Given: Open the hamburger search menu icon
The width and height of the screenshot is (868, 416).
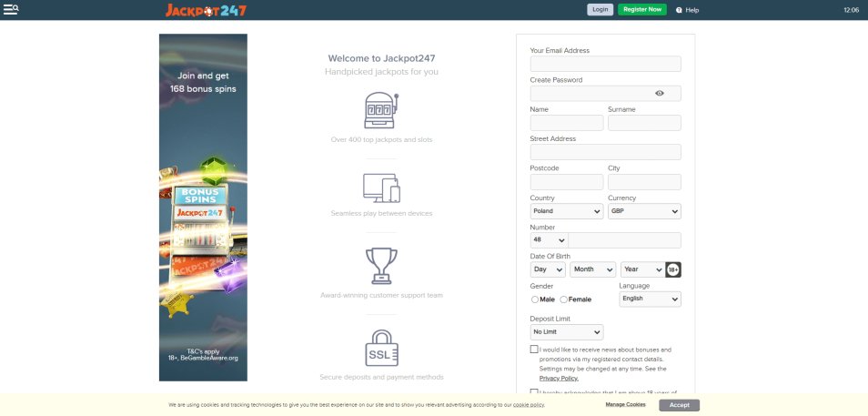Looking at the screenshot, I should pos(11,9).
